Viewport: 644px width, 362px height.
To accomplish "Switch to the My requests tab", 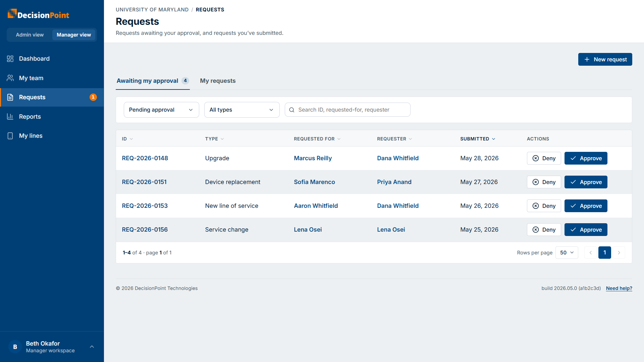I will coord(218,81).
